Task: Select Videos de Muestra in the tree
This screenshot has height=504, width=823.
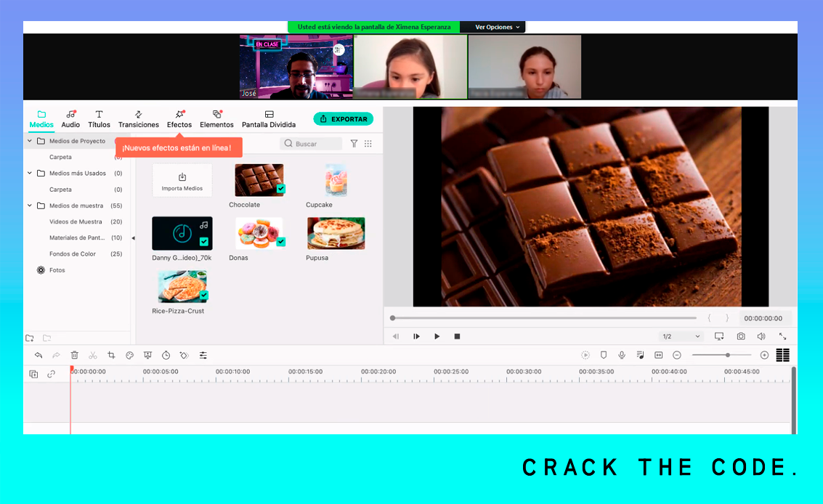Action: click(x=76, y=221)
